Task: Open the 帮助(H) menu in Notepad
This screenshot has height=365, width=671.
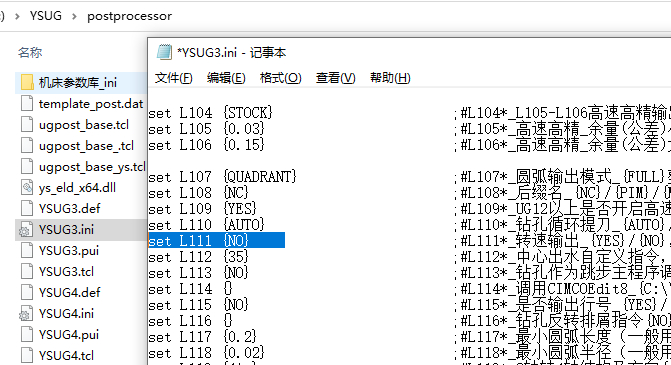Action: (390, 78)
